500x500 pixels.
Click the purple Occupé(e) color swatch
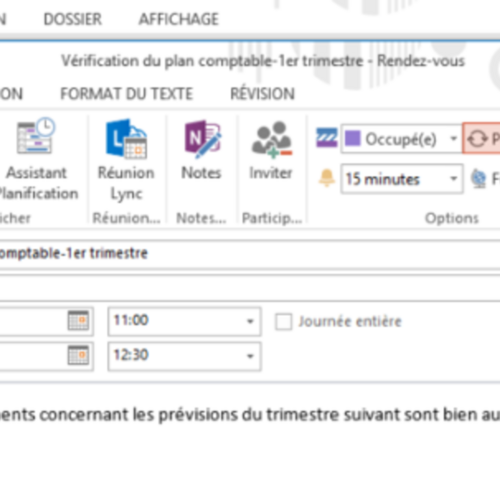(353, 138)
